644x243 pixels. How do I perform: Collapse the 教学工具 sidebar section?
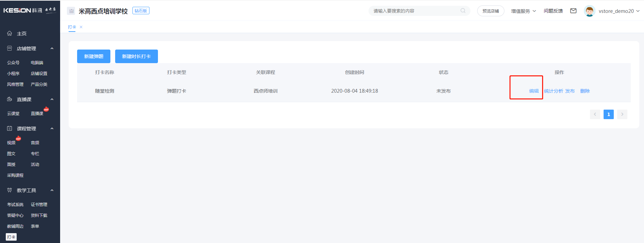(x=52, y=190)
